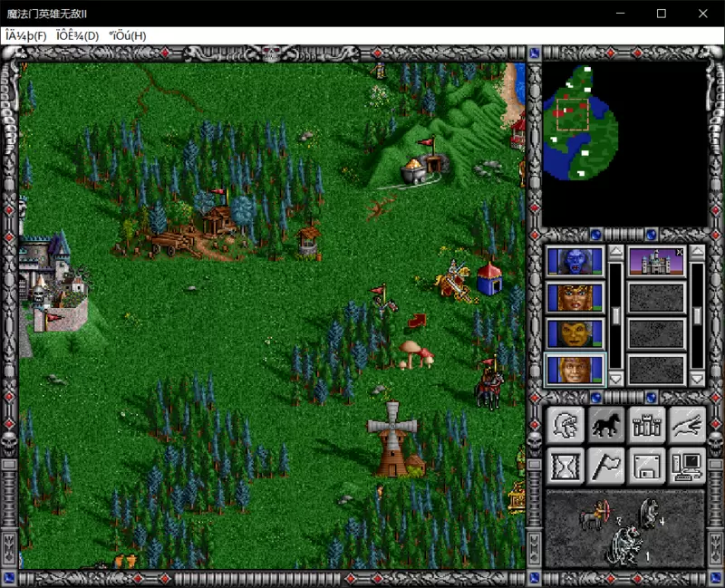Click the castle list scroll-up arrow

click(697, 252)
